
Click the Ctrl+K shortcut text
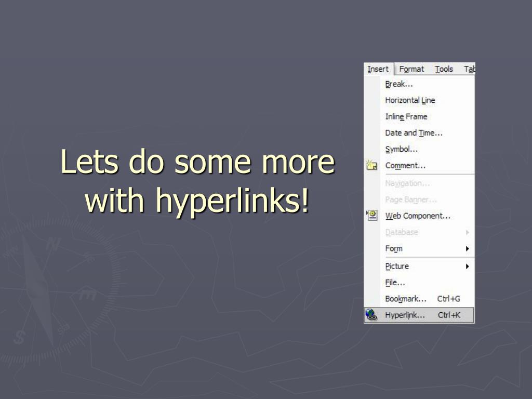point(449,315)
